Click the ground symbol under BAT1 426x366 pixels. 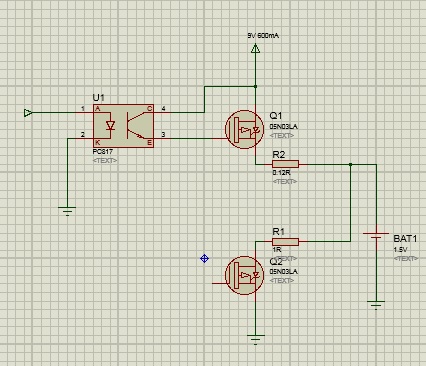376,305
